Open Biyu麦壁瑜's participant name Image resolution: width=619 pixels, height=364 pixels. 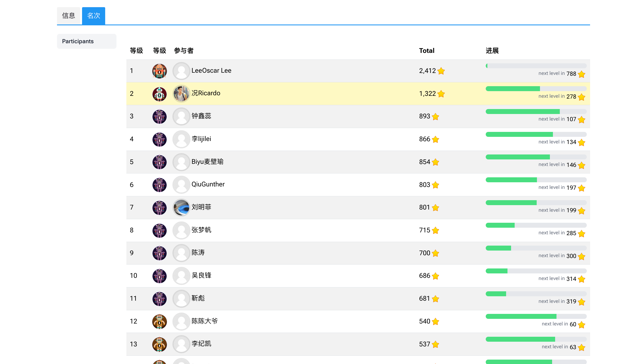pyautogui.click(x=207, y=162)
